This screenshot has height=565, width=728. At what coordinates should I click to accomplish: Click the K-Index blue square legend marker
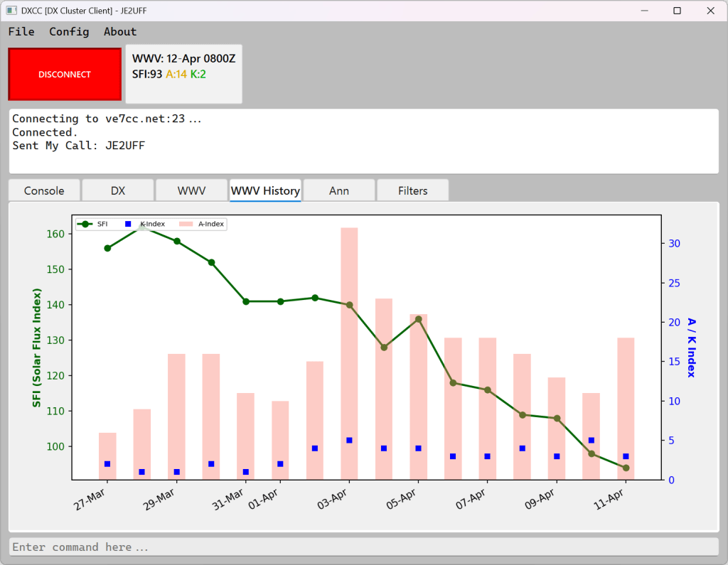click(129, 224)
